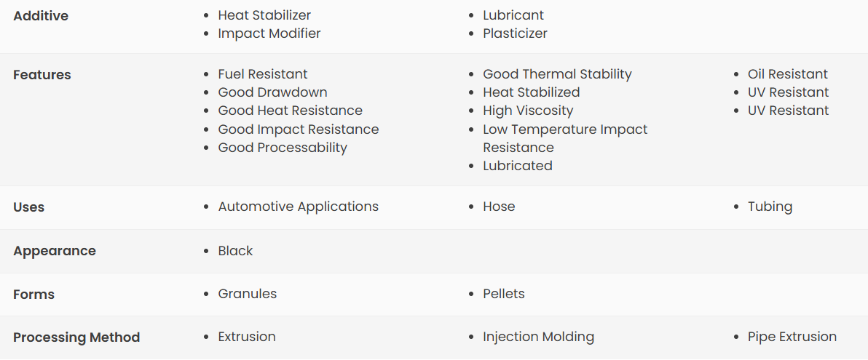Screen dimensions: 868x360
Task: Choose Good Thermal Stability feature
Action: (557, 74)
